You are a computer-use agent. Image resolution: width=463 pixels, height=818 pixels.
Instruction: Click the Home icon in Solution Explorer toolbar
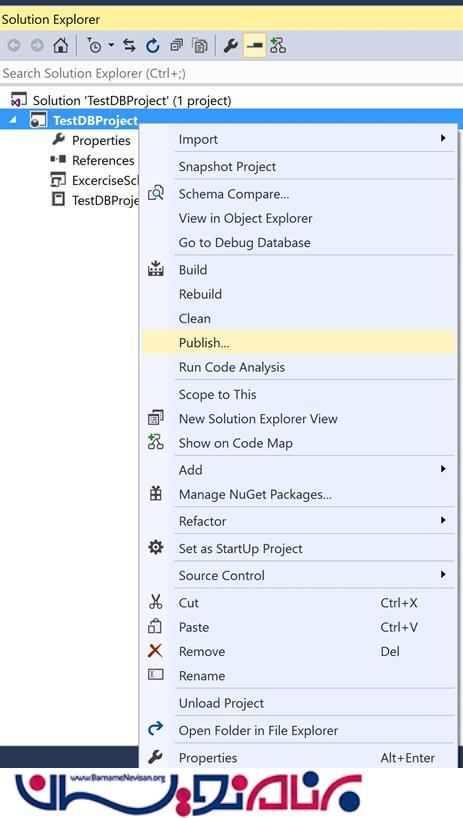[x=60, y=46]
